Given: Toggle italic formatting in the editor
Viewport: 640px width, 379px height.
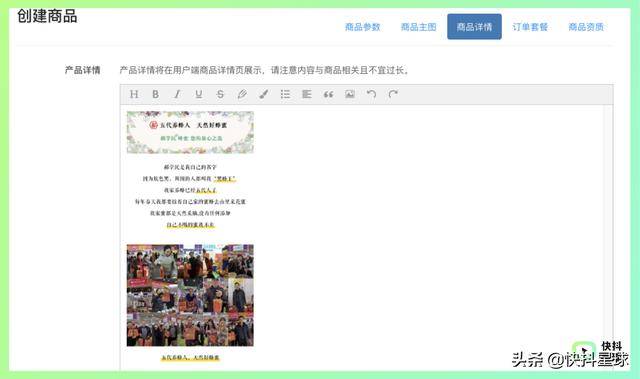Looking at the screenshot, I should [177, 94].
